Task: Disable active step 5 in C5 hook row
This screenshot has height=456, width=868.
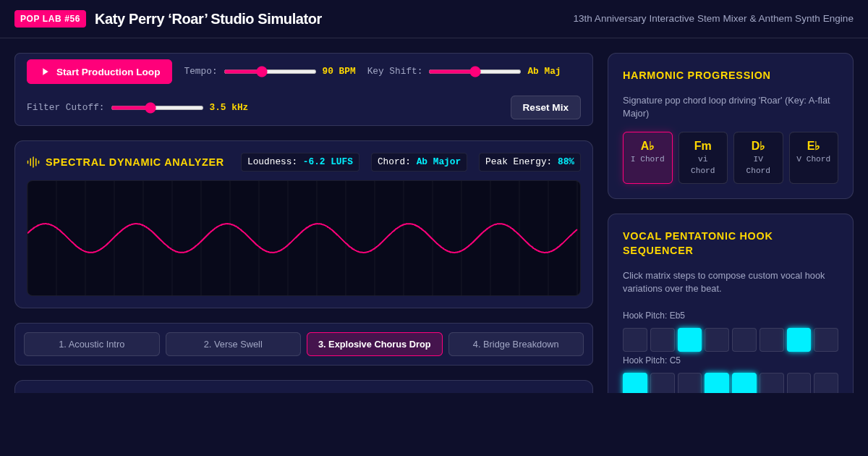Action: 744,383
